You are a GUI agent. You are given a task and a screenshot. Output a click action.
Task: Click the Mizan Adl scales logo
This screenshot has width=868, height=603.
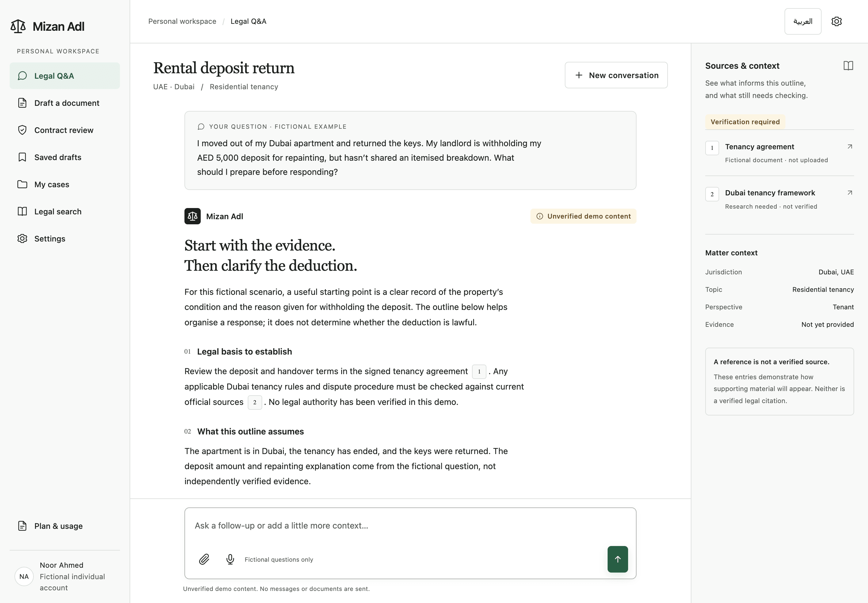18,27
